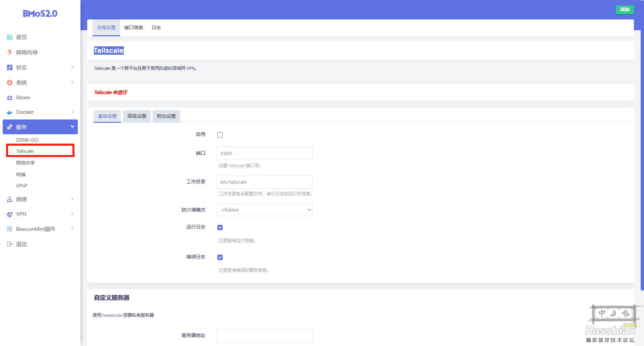This screenshot has width=644, height=346.
Task: Open 网络共享 in the sidebar
Action: [x=25, y=163]
